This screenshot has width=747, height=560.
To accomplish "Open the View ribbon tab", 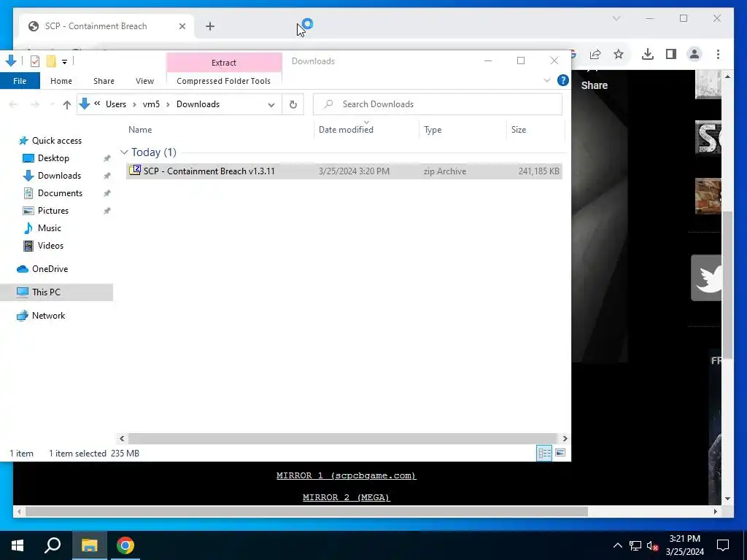I will coord(144,81).
